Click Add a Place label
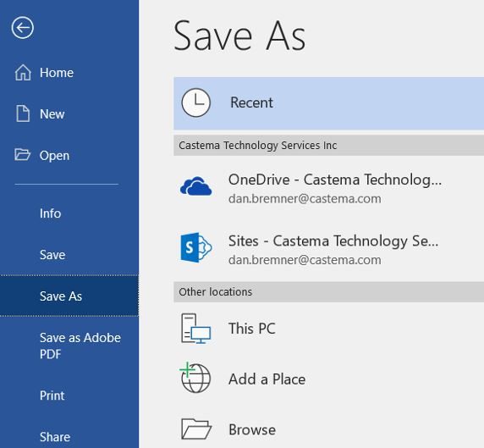The height and width of the screenshot is (448, 484). [x=267, y=379]
